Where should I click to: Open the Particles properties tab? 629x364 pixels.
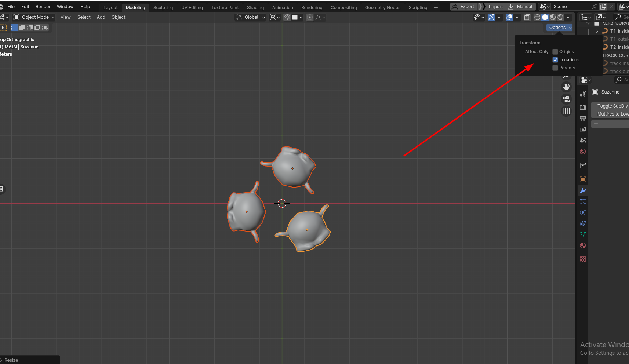(583, 201)
